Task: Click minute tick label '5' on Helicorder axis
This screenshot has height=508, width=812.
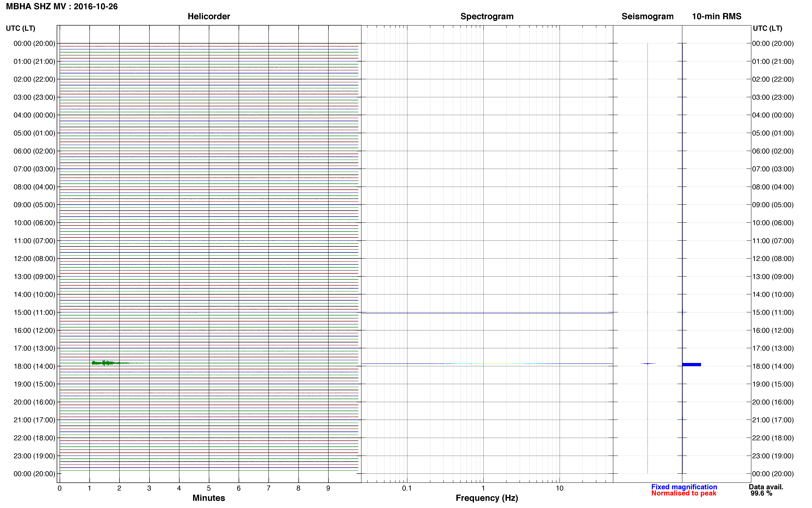Action: click(209, 488)
